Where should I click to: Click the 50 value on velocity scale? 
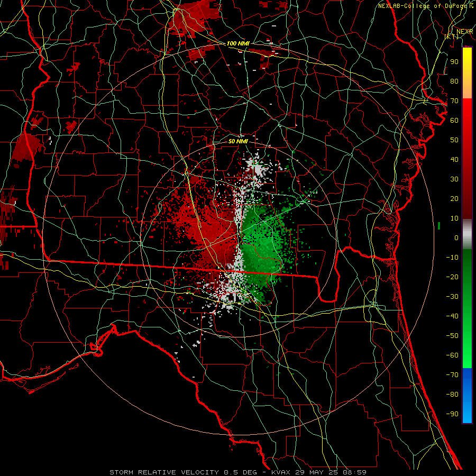coord(454,140)
